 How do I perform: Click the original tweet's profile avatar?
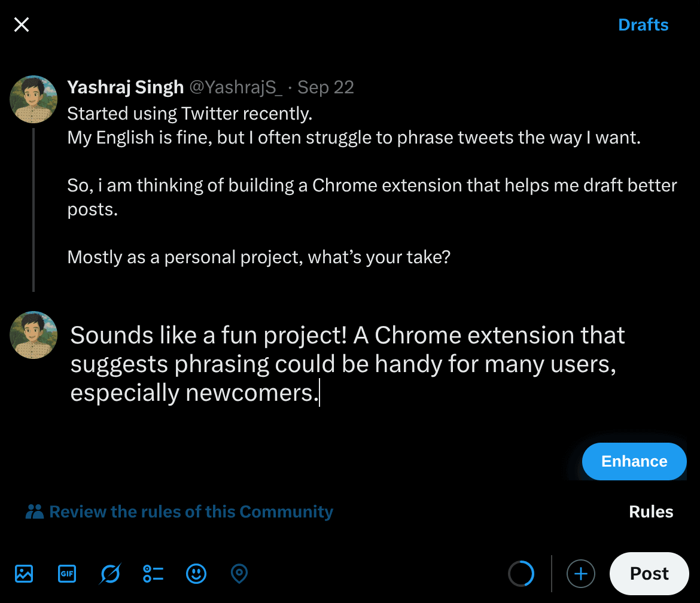click(34, 99)
